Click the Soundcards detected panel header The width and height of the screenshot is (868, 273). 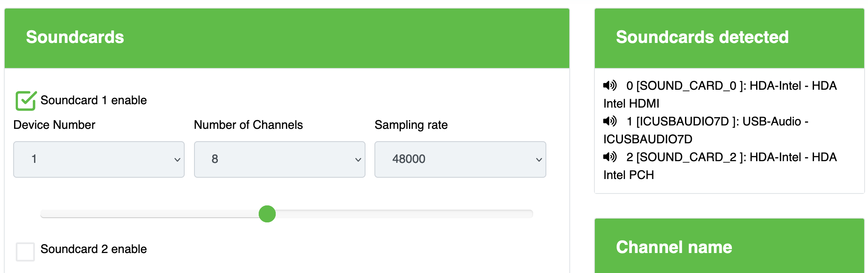click(x=729, y=38)
